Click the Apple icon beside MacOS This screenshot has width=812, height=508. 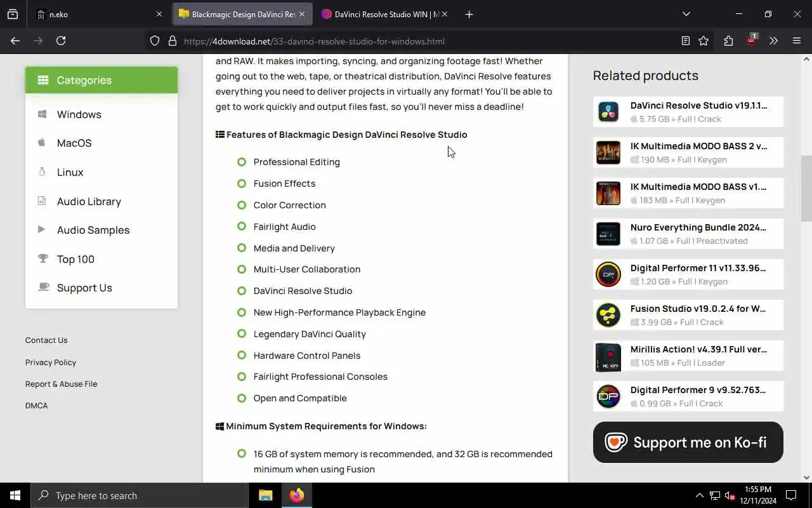(x=42, y=143)
